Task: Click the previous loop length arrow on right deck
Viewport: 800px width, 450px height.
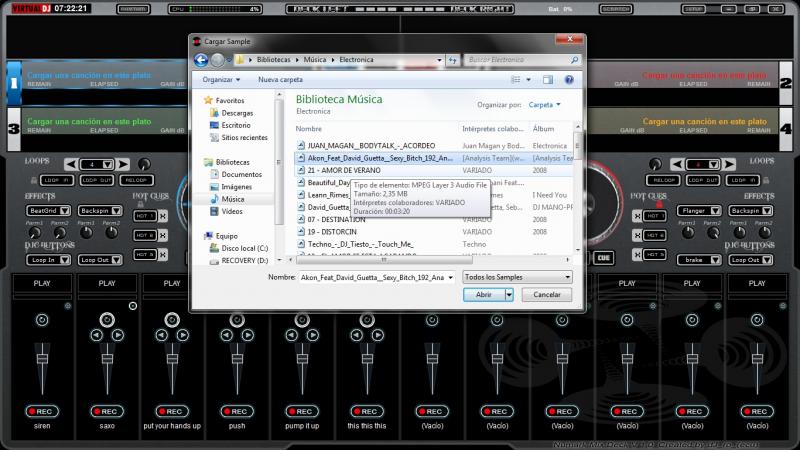Action: click(x=677, y=164)
